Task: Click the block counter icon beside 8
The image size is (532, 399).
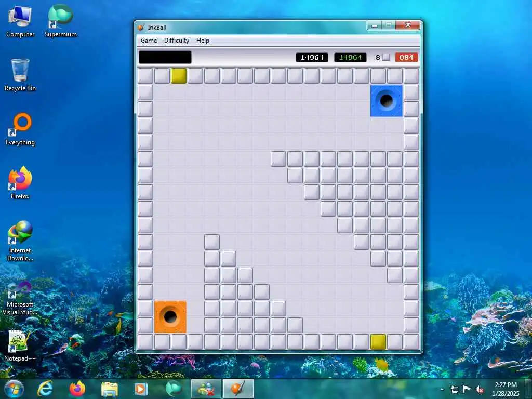Action: (386, 57)
